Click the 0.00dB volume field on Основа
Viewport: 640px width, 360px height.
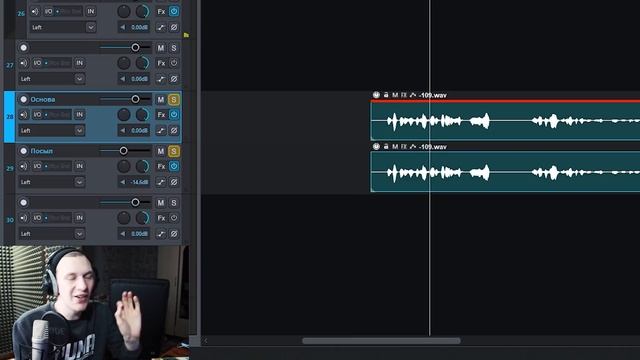click(134, 131)
